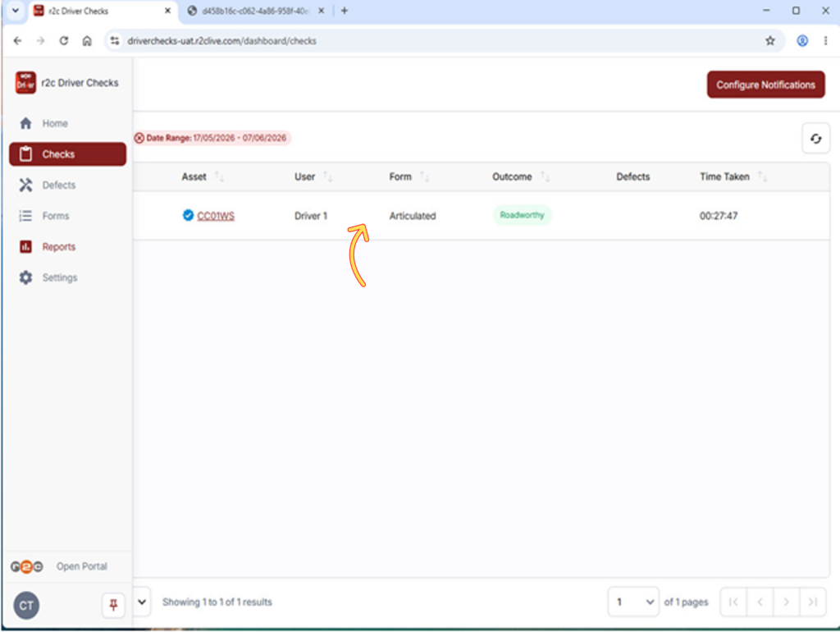This screenshot has height=632, width=840.
Task: Expand the rows-per-page dropdown
Action: point(142,602)
